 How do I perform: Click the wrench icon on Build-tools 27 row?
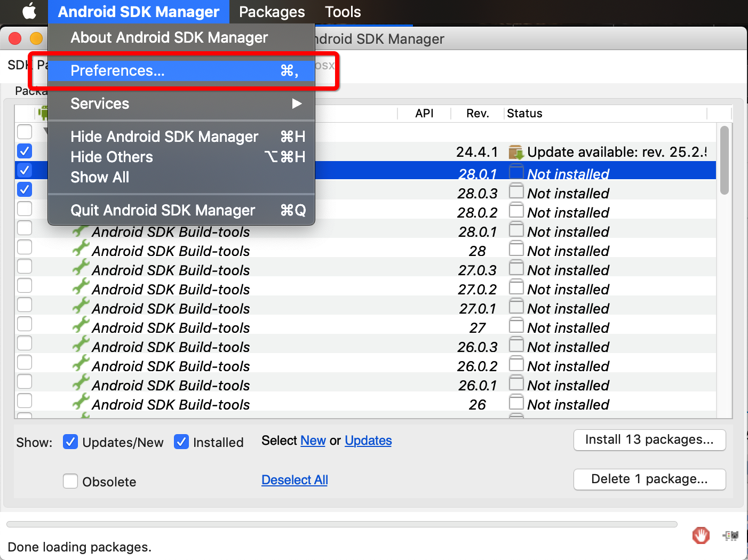(81, 326)
